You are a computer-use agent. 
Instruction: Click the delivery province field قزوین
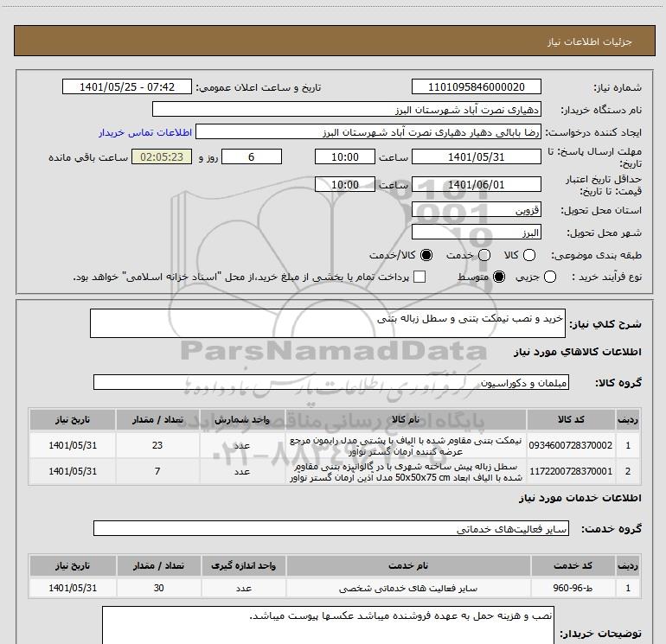pyautogui.click(x=476, y=210)
